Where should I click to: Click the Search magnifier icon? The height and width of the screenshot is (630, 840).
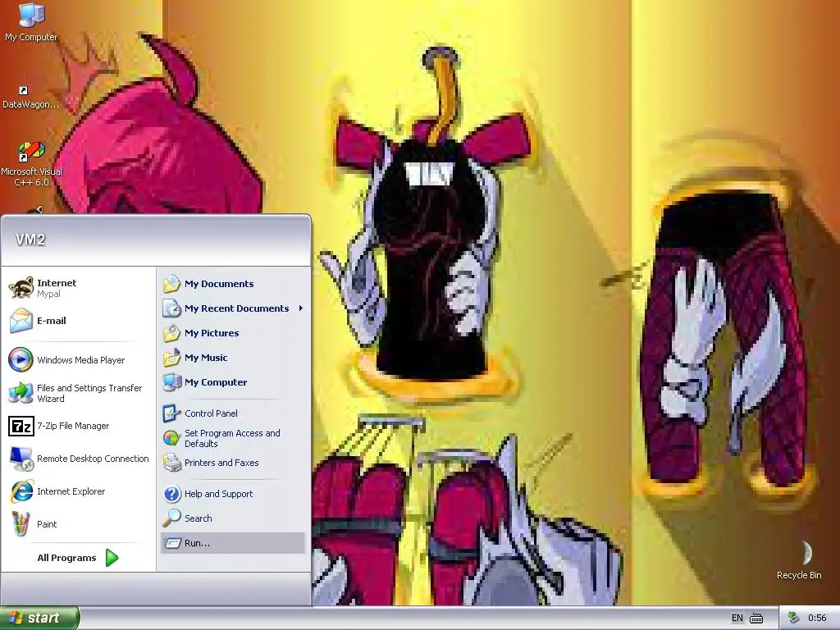point(171,518)
